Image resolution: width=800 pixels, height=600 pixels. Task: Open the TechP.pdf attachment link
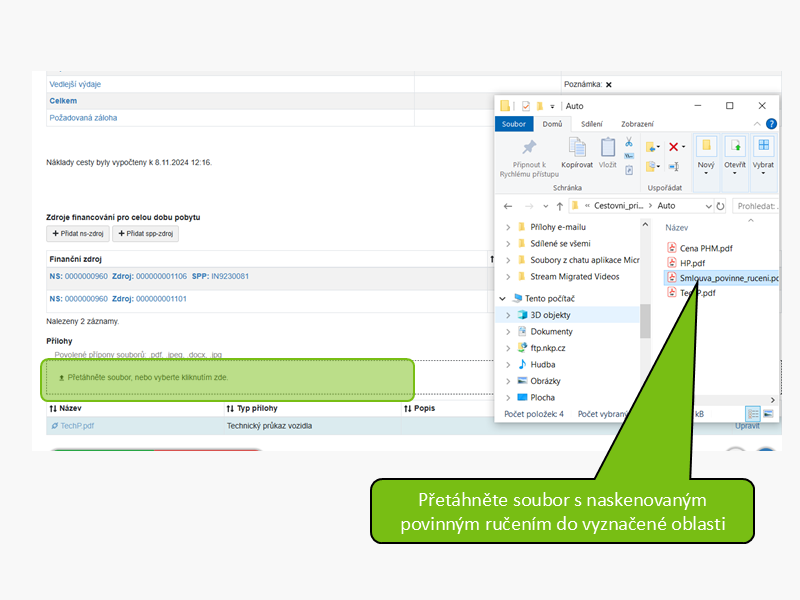(x=77, y=426)
